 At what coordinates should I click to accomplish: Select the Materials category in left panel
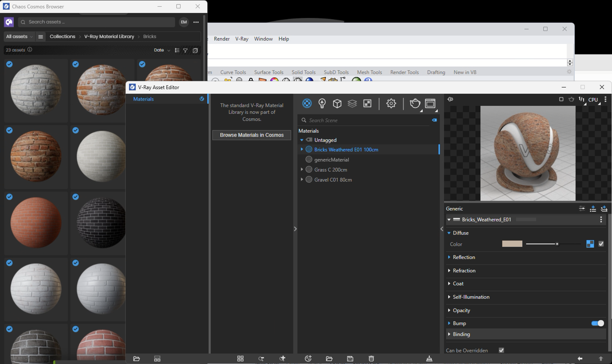click(167, 99)
